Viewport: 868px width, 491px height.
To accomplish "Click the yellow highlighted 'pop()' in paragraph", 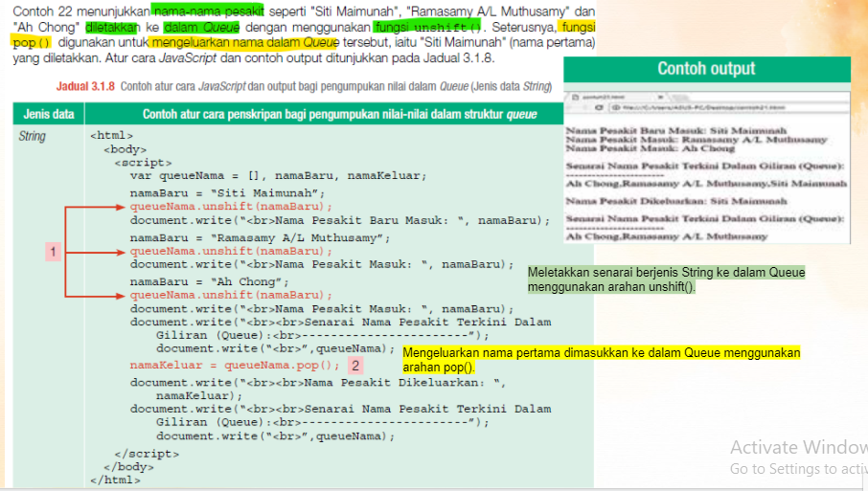I will (31, 42).
